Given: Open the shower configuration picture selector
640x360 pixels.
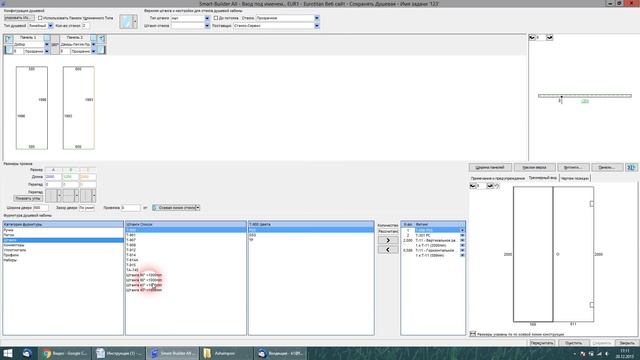Looking at the screenshot, I should pyautogui.click(x=128, y=22).
